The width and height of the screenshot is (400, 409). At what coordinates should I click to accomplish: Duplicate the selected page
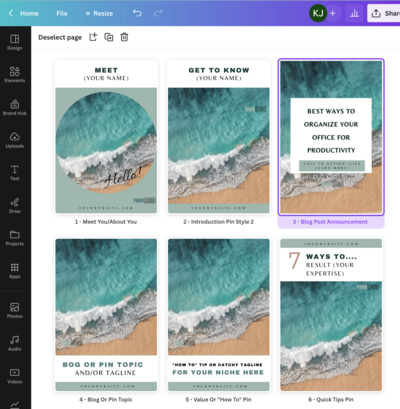pyautogui.click(x=109, y=37)
